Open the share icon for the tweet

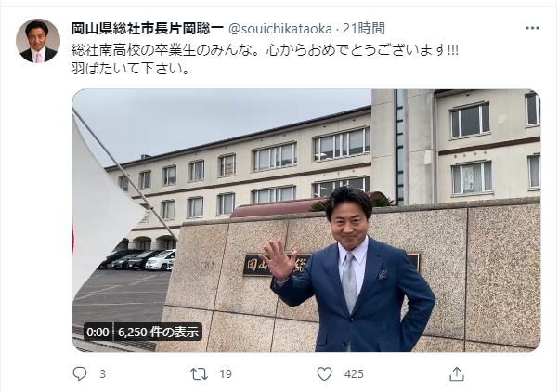[x=457, y=374]
